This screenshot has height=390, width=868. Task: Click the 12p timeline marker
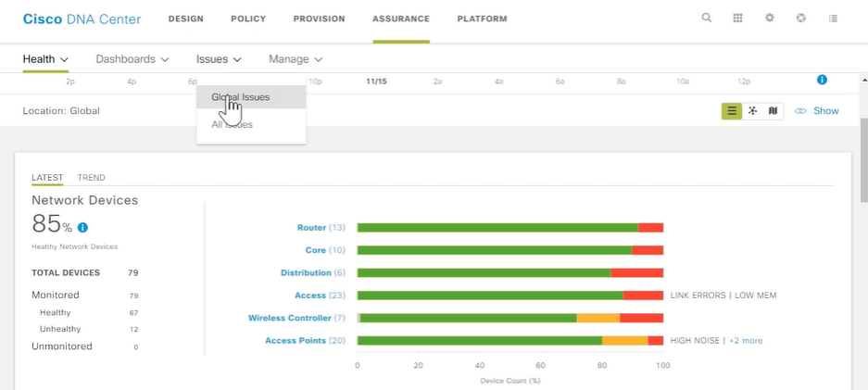[744, 82]
